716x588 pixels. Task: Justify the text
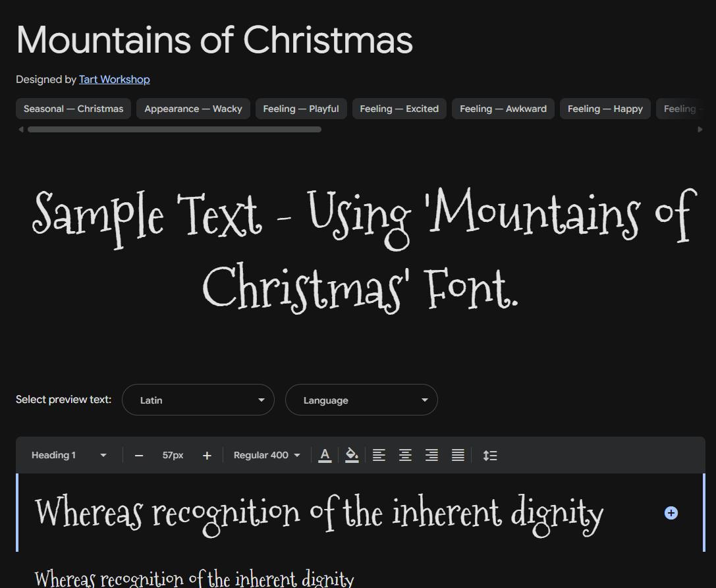click(458, 455)
